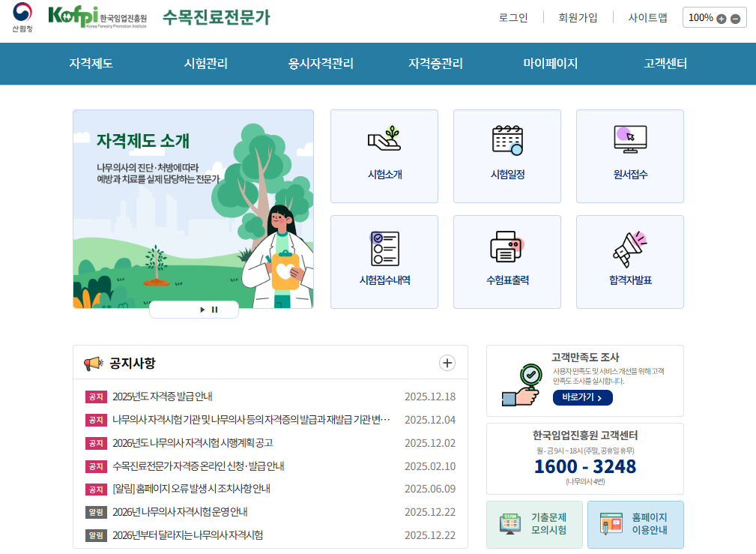Click the zoom out minus icon

pos(735,19)
